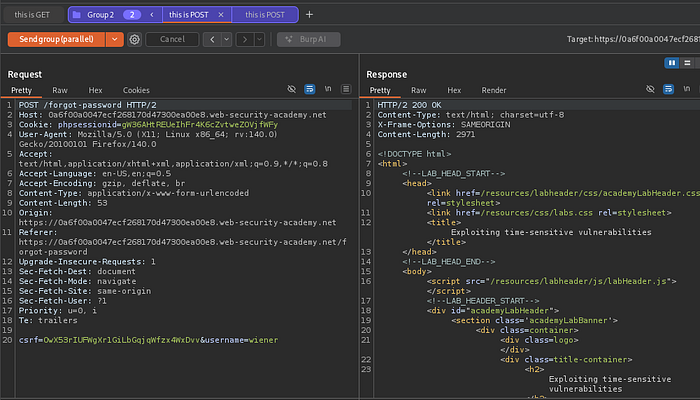Toggle word wrap icon in Request panel

click(x=309, y=89)
